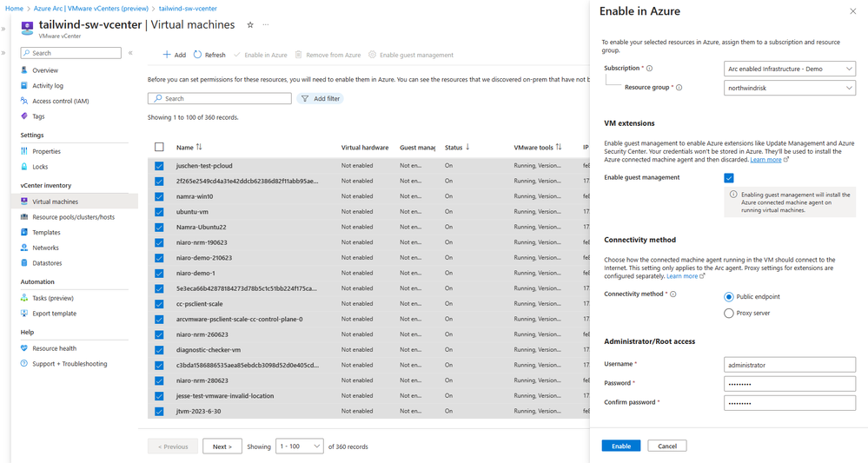Click the Activity log icon
Viewport: 868px width, 463px height.
pyautogui.click(x=23, y=86)
